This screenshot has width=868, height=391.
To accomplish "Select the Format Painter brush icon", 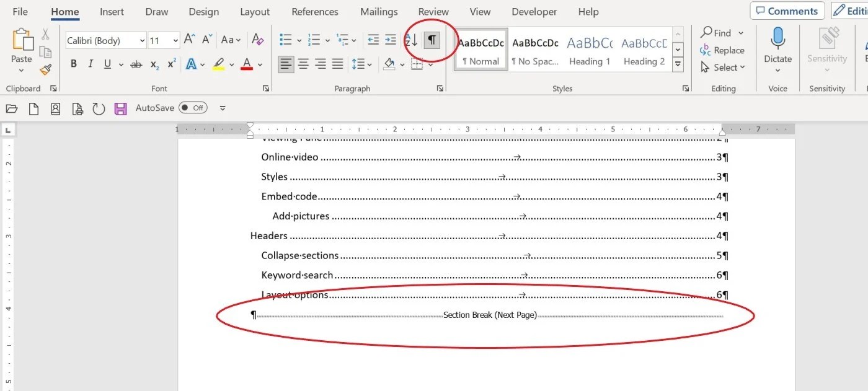I will (x=45, y=70).
